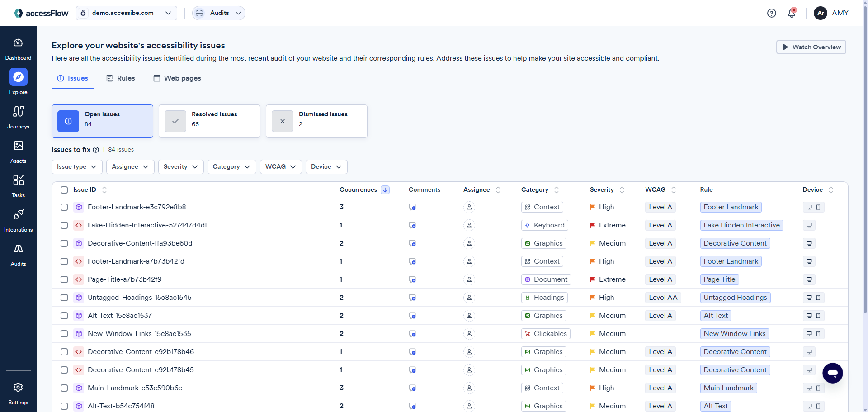868x412 pixels.
Task: Click the Keyboard category tag
Action: click(544, 225)
